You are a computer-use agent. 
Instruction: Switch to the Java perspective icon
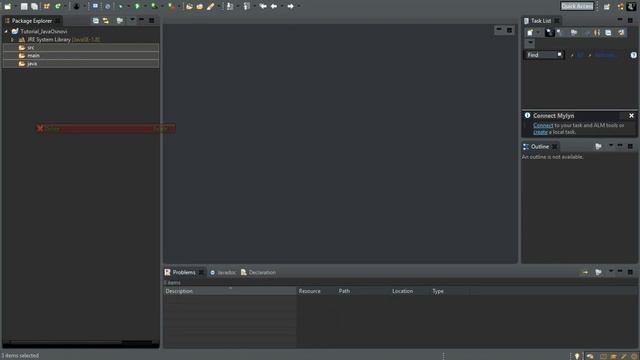click(631, 6)
